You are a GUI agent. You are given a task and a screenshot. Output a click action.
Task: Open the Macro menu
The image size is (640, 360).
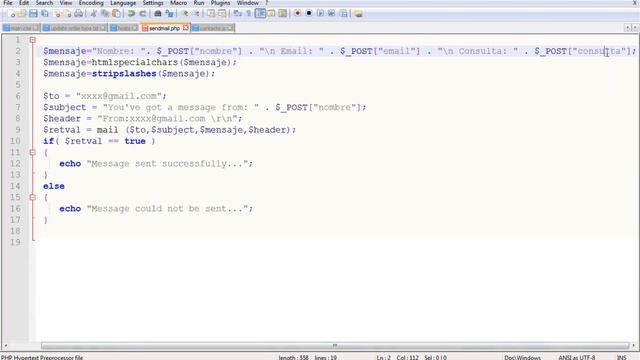coord(178,3)
